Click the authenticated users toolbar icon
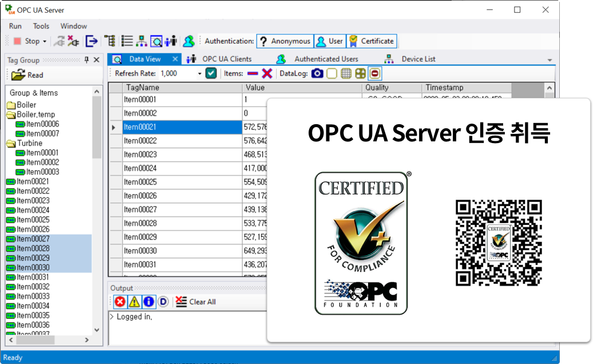 (188, 41)
